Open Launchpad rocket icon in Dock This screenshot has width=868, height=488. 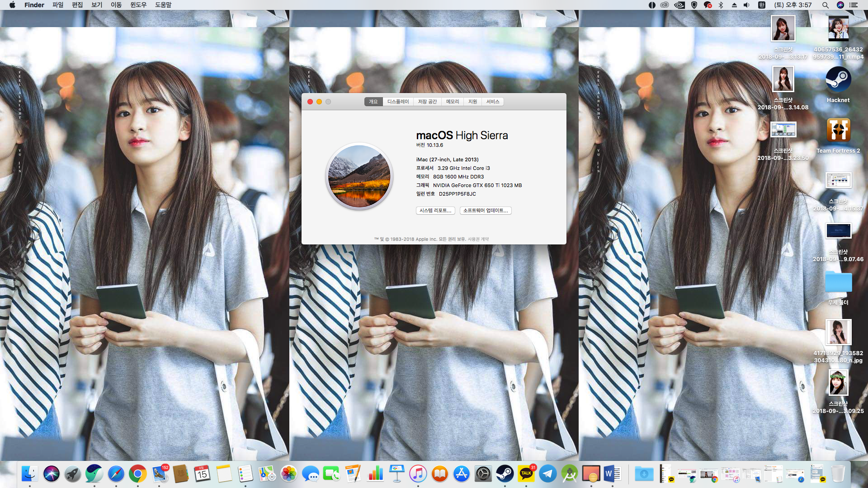click(73, 474)
